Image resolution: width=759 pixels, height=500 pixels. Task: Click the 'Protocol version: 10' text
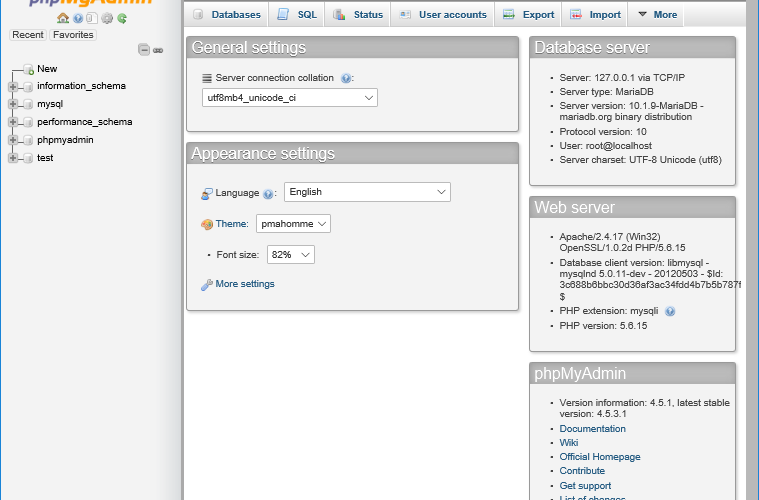pyautogui.click(x=603, y=132)
